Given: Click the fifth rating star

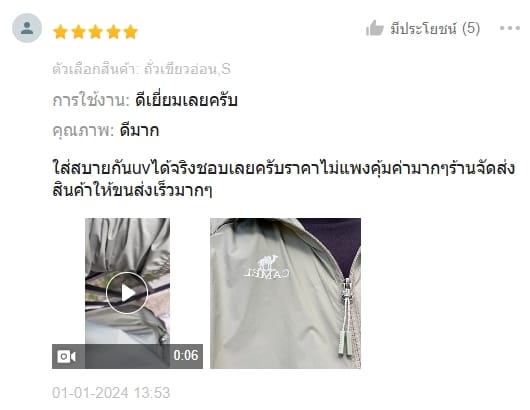Looking at the screenshot, I should coord(130,32).
